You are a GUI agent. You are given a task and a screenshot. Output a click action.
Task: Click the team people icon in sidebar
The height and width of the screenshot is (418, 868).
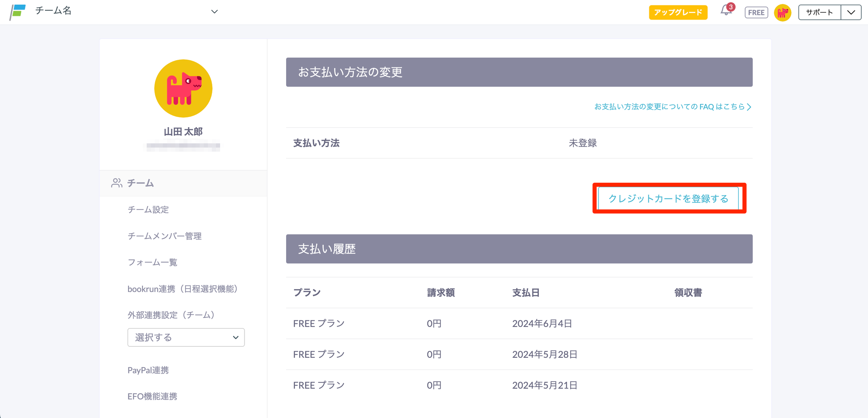pyautogui.click(x=117, y=183)
